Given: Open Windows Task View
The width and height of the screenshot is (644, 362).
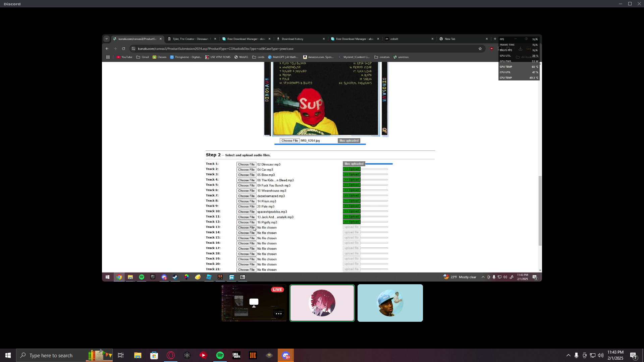Looking at the screenshot, I should point(121,355).
